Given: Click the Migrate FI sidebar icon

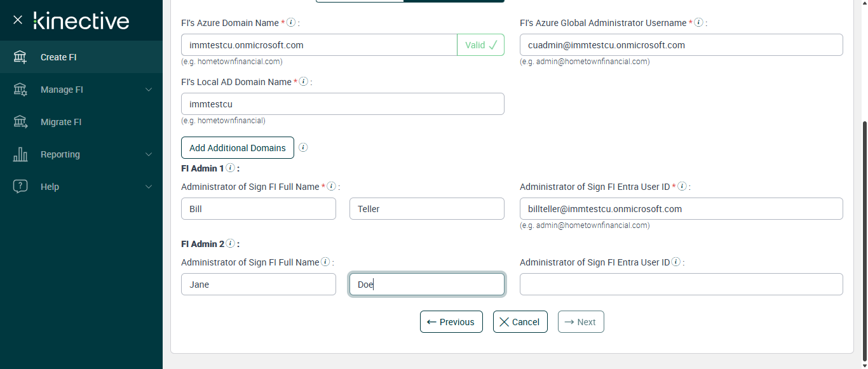Looking at the screenshot, I should pyautogui.click(x=20, y=122).
